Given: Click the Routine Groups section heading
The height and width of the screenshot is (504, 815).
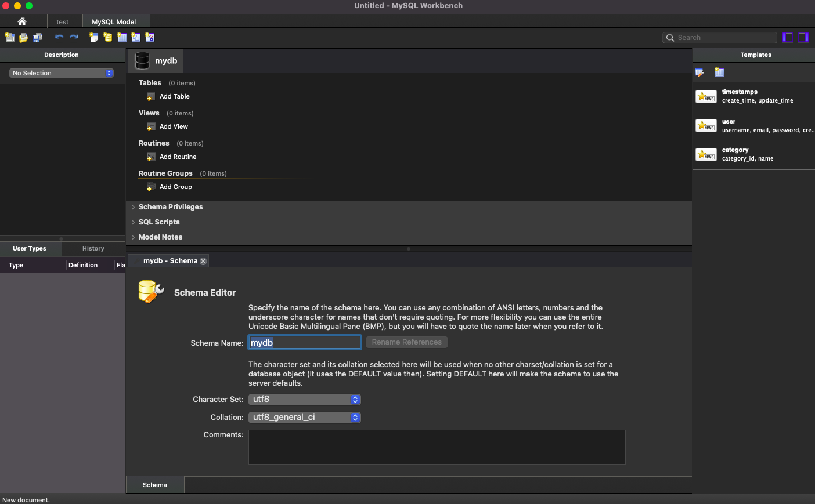Looking at the screenshot, I should tap(165, 173).
